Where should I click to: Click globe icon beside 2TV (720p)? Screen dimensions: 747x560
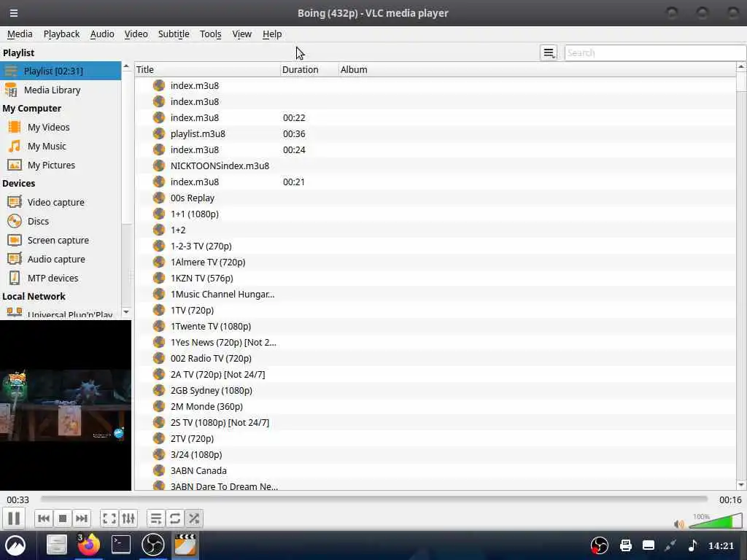[158, 438]
